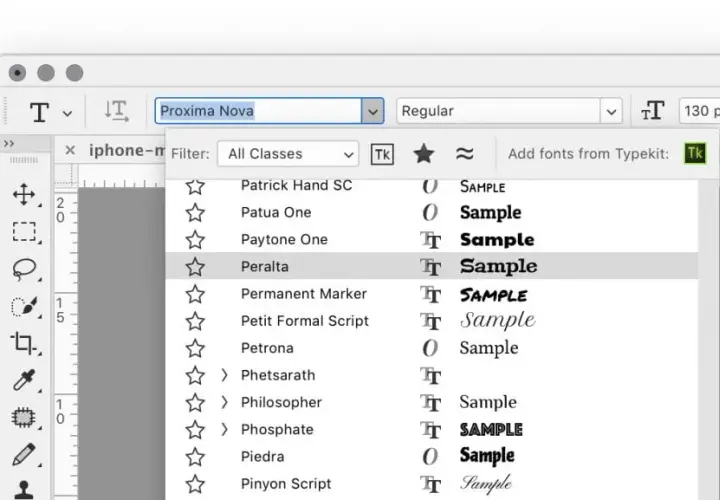
Task: Show similar fonts filter icon
Action: point(465,153)
